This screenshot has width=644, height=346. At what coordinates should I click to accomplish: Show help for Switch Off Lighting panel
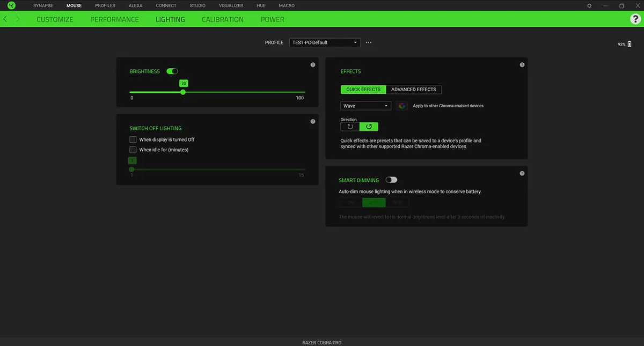[x=313, y=121]
